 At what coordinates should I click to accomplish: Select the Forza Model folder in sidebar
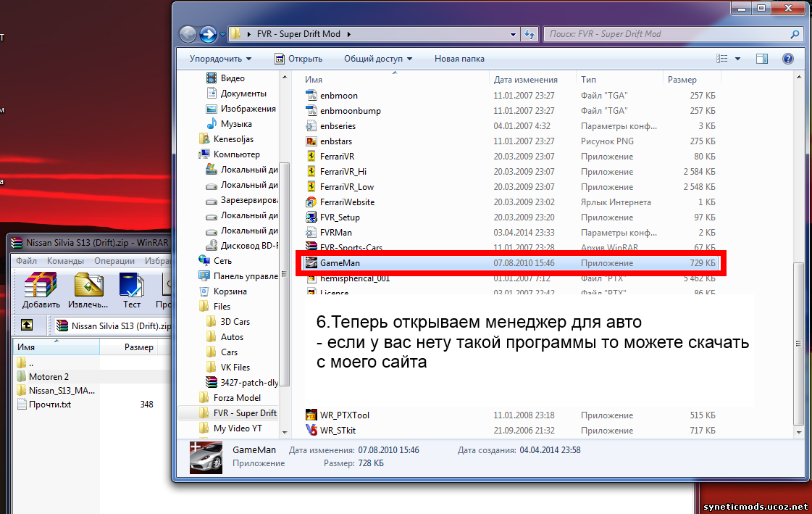pos(237,398)
